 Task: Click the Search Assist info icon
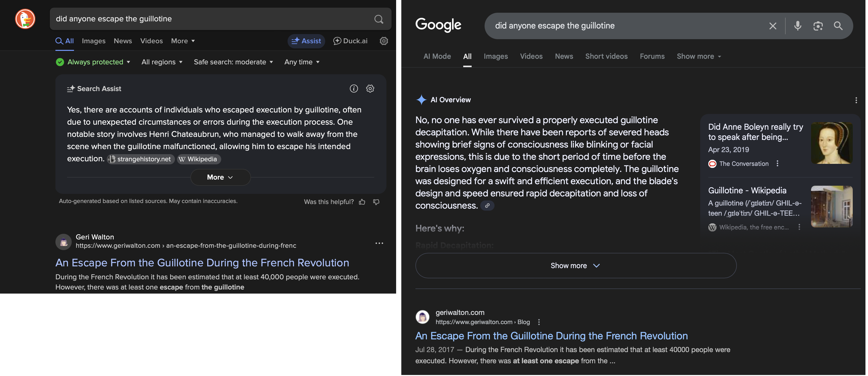pyautogui.click(x=353, y=89)
